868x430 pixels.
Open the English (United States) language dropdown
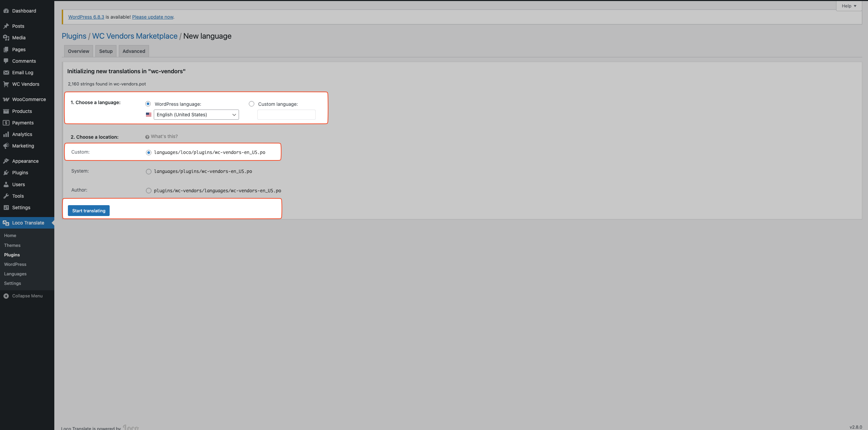point(196,115)
